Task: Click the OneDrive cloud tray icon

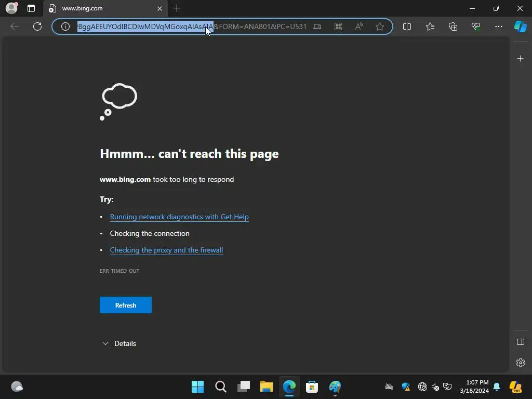Action: pos(389,387)
